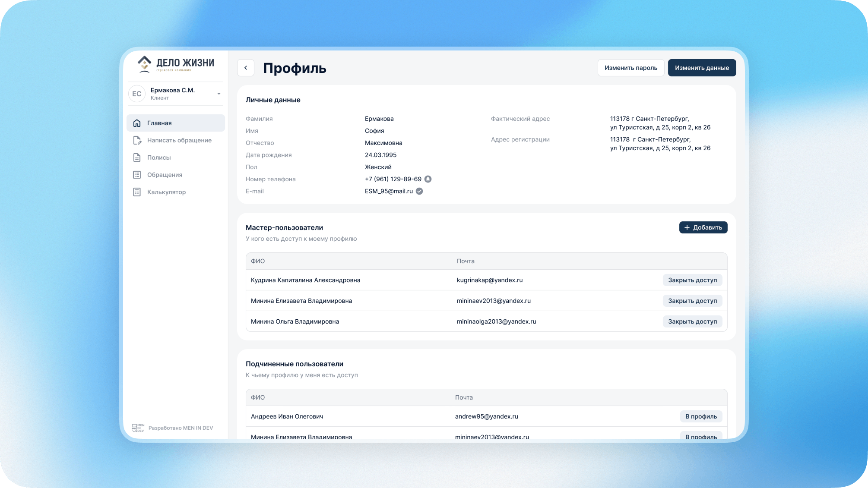Click the Разработано MEN IN DEV link
The image size is (868, 488).
tap(181, 428)
